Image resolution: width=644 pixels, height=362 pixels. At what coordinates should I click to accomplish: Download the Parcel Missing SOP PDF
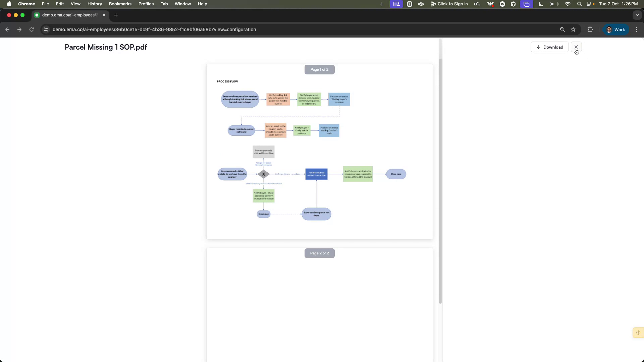click(549, 47)
